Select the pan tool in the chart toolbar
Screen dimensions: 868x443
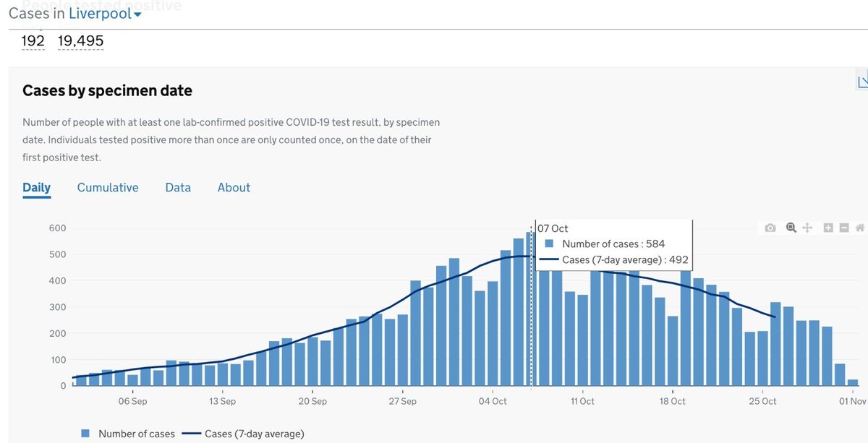(x=807, y=227)
